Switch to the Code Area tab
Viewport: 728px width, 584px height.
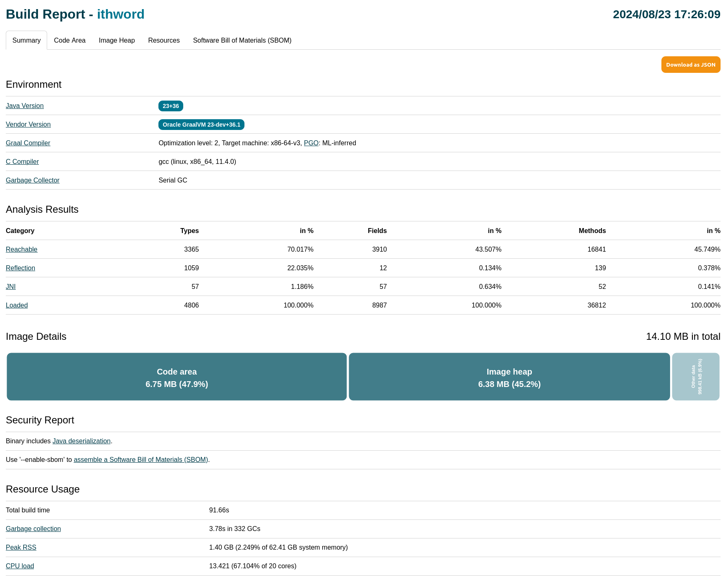[69, 40]
